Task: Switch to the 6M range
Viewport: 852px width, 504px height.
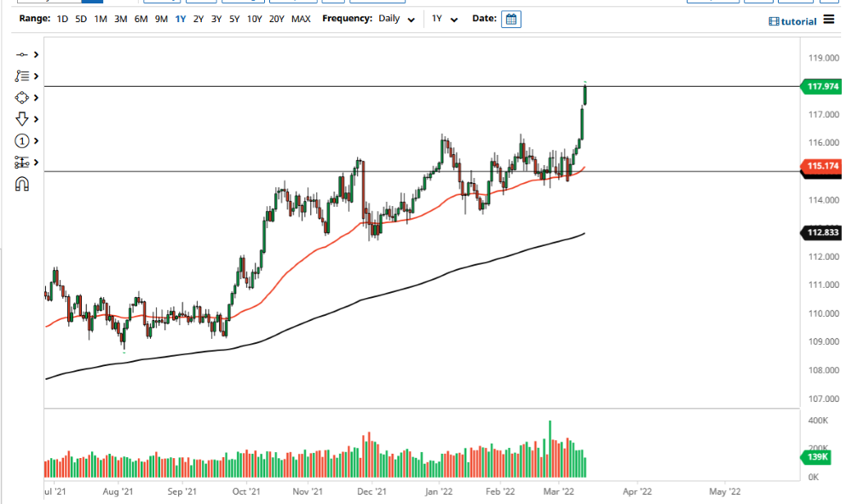Action: click(x=140, y=18)
